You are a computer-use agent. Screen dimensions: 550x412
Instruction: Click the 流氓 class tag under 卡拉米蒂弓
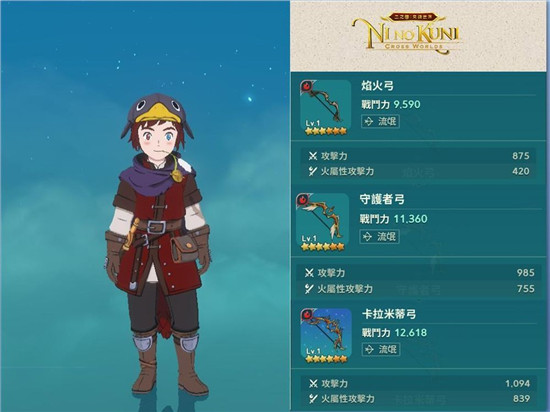[381, 349]
